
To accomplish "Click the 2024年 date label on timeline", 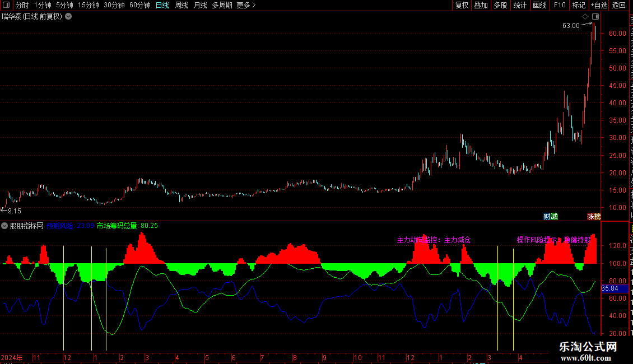I will pos(12,357).
